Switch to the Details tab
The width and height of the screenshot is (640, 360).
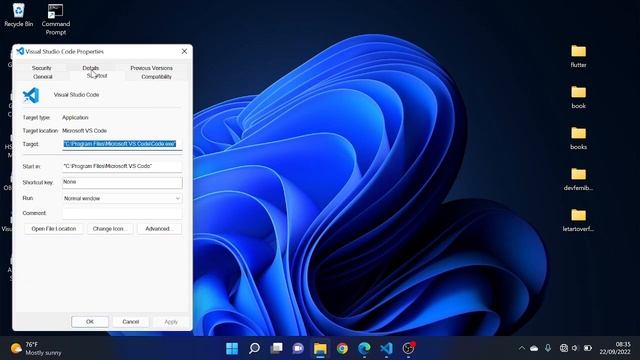91,68
